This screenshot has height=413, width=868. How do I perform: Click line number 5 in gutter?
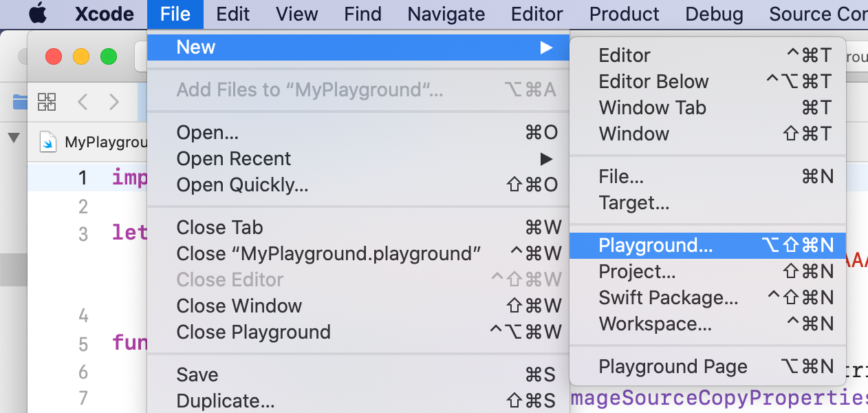point(83,343)
